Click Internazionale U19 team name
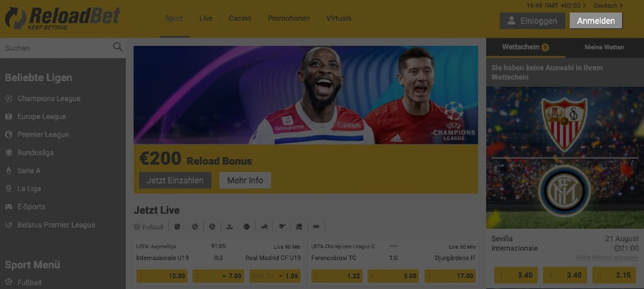Viewport: 644px width, 289px height. tap(162, 258)
